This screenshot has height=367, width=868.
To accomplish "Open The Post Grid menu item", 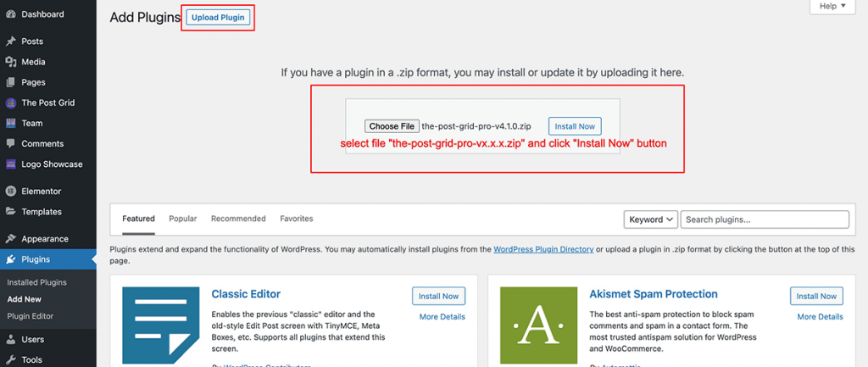I will coord(48,103).
